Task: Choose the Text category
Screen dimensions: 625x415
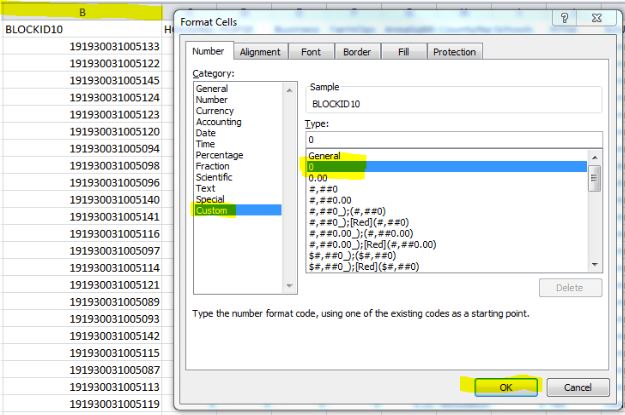Action: (205, 188)
